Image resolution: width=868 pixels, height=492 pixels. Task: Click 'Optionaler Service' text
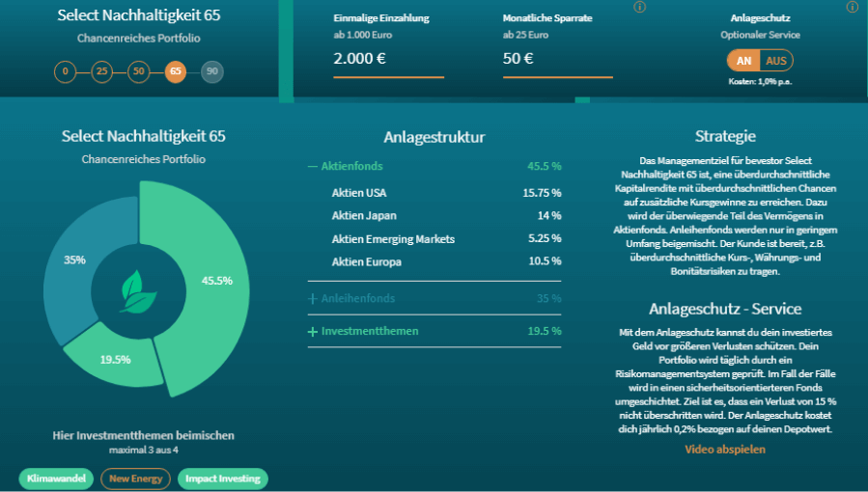coord(760,35)
